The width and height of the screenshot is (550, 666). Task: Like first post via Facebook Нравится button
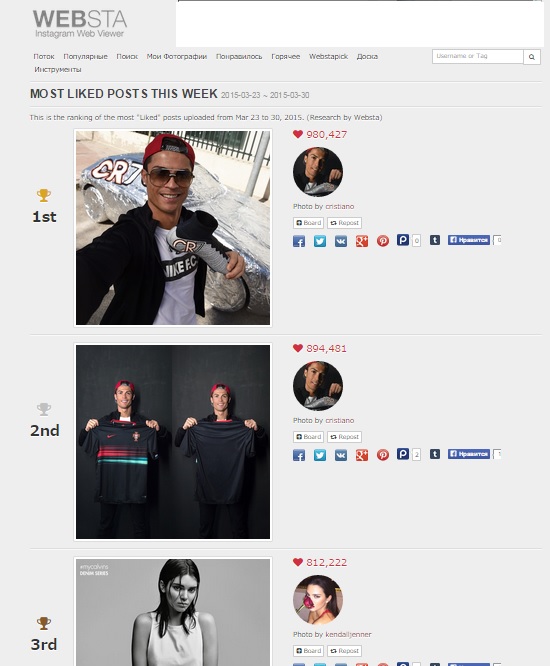pos(469,240)
